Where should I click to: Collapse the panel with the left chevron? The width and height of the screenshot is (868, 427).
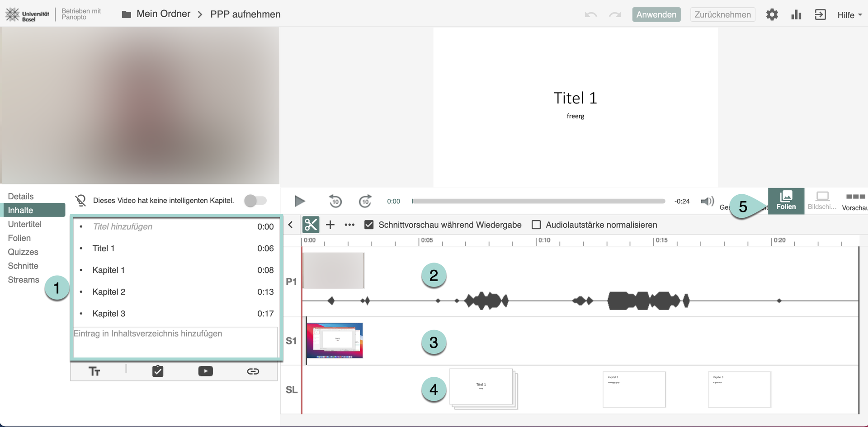pos(291,225)
